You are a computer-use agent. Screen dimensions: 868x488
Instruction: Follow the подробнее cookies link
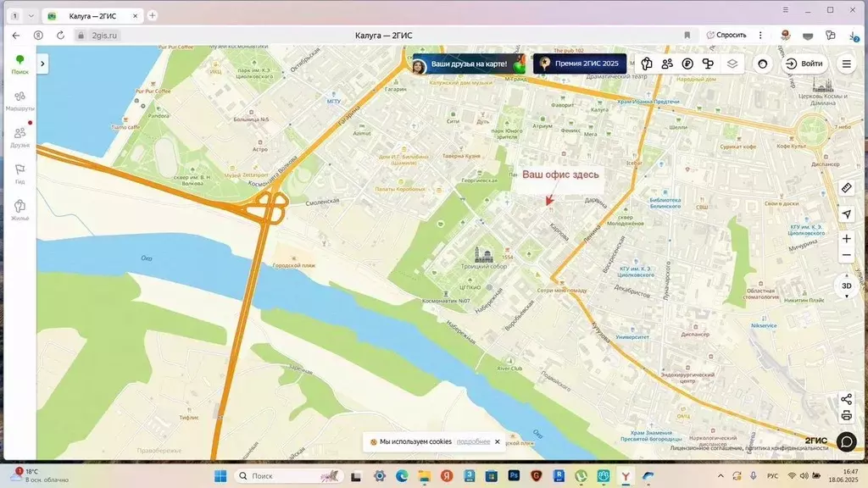[473, 441]
